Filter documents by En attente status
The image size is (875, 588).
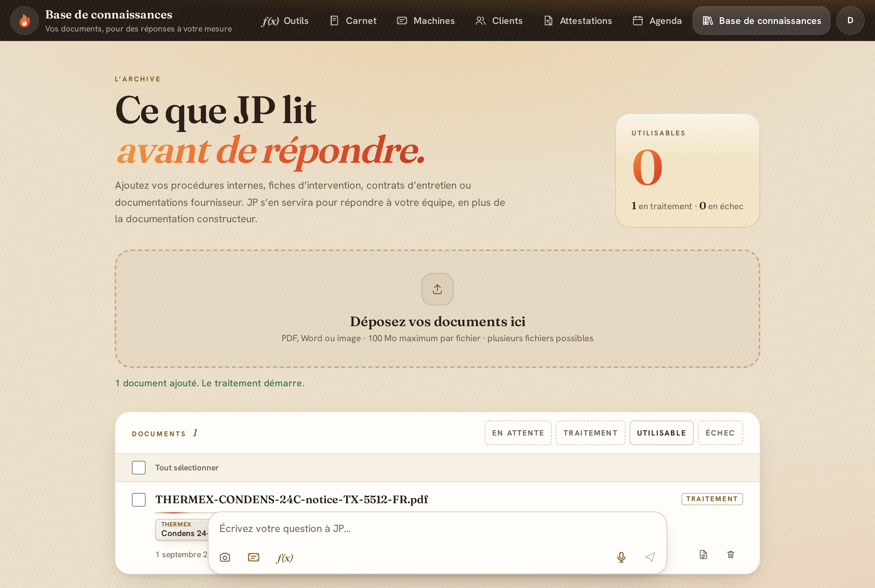pyautogui.click(x=518, y=433)
